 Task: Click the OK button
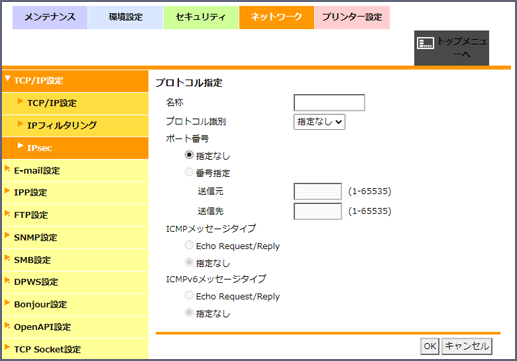(x=430, y=346)
